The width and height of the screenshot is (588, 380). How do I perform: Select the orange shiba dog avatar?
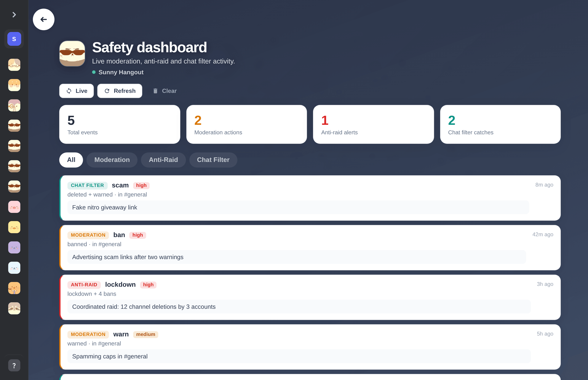tap(14, 85)
